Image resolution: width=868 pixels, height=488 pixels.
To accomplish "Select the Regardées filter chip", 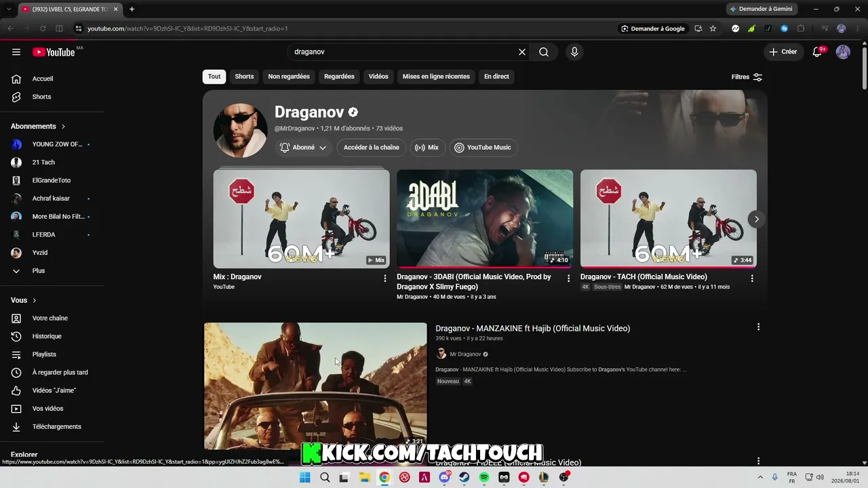I will [339, 77].
